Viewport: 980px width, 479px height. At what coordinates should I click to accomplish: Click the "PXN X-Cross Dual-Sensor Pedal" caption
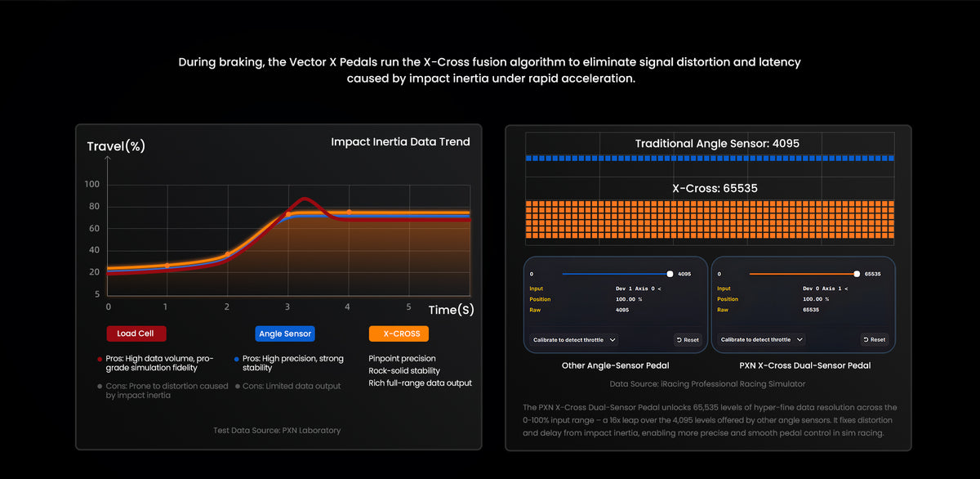click(x=804, y=365)
